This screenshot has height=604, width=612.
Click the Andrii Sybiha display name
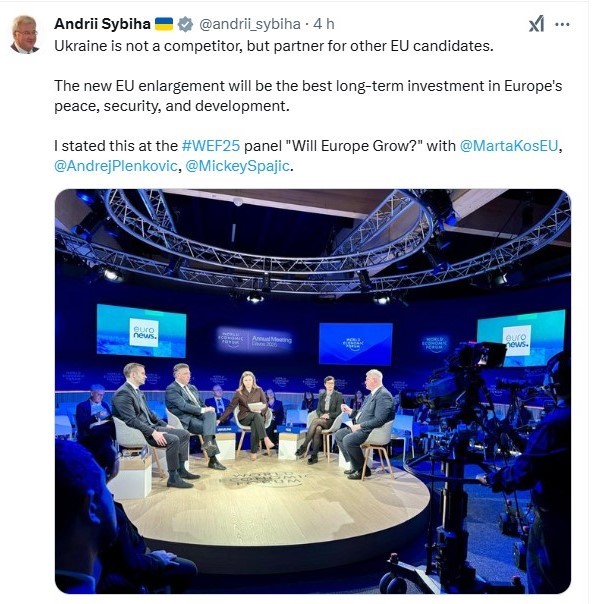(x=102, y=24)
